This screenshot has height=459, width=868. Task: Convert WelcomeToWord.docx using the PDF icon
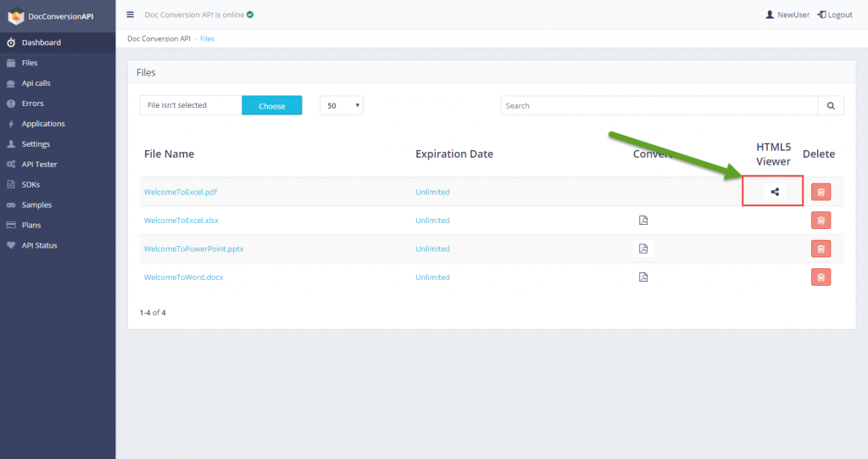643,277
